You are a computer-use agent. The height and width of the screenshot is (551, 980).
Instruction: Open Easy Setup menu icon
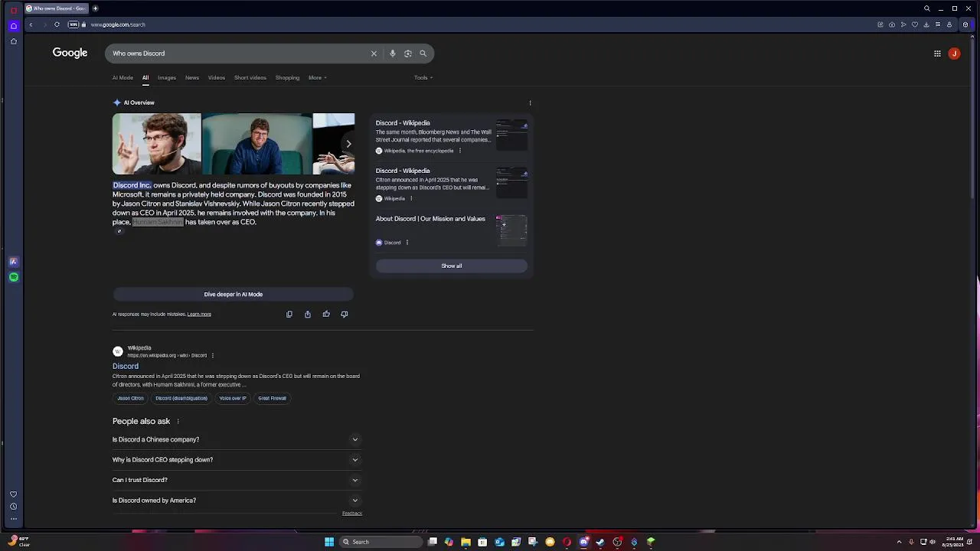pos(938,24)
